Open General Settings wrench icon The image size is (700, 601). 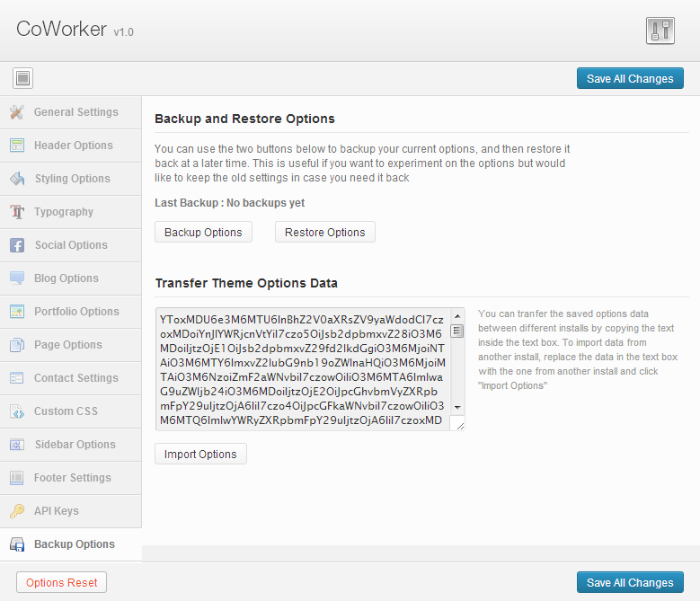(17, 112)
